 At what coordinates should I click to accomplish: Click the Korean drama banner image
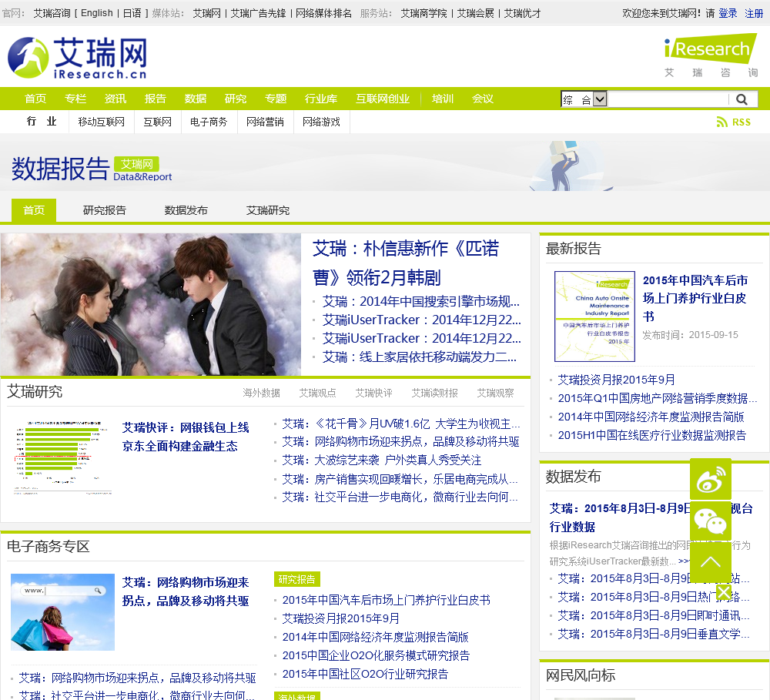click(x=151, y=304)
